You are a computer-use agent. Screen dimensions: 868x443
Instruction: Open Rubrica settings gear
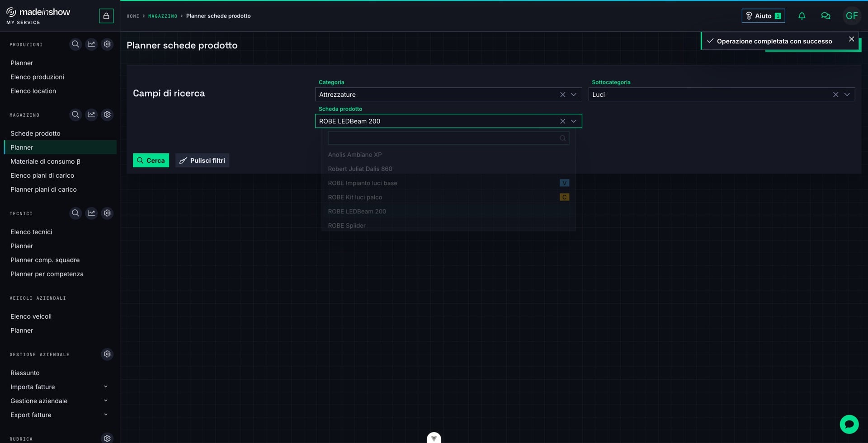(107, 438)
